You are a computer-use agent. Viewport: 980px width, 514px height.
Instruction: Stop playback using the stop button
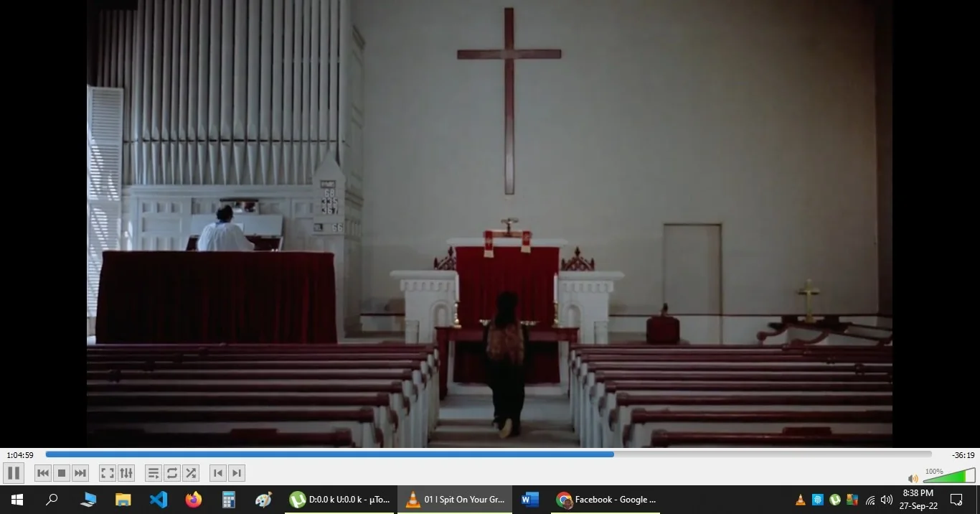coord(62,473)
